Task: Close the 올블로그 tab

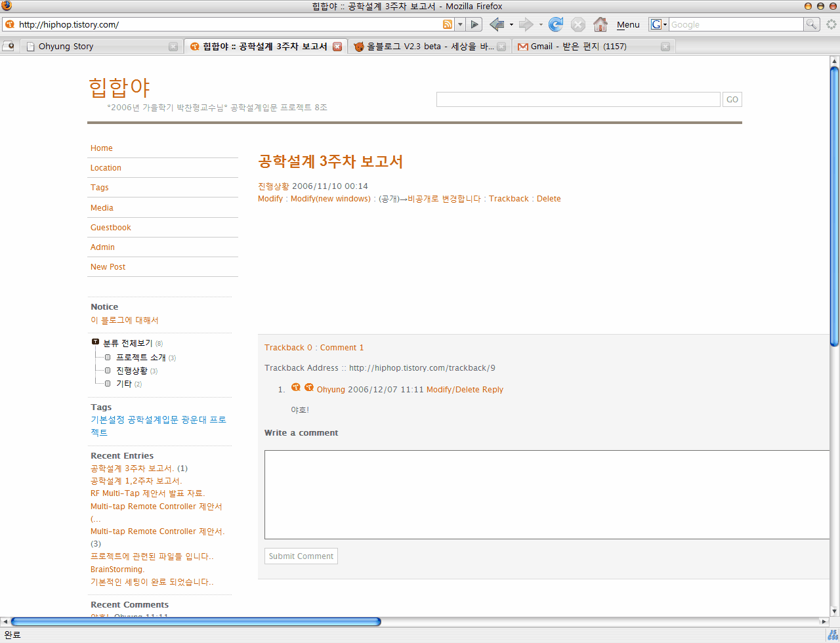Action: point(501,47)
